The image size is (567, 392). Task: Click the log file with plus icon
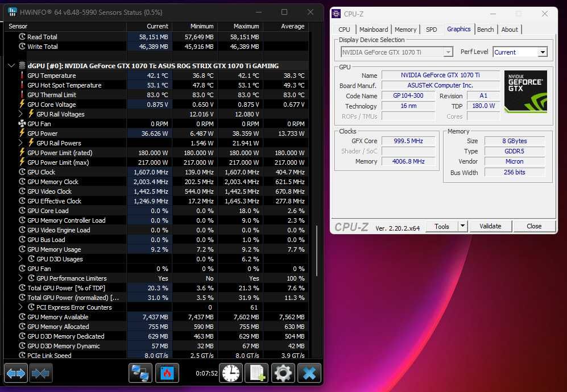pyautogui.click(x=256, y=373)
